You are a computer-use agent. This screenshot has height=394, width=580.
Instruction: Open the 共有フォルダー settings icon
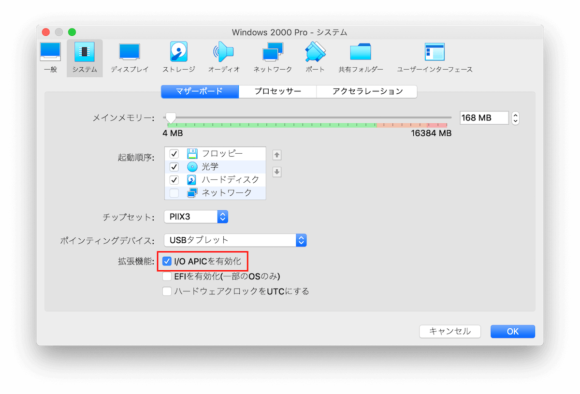tap(361, 58)
